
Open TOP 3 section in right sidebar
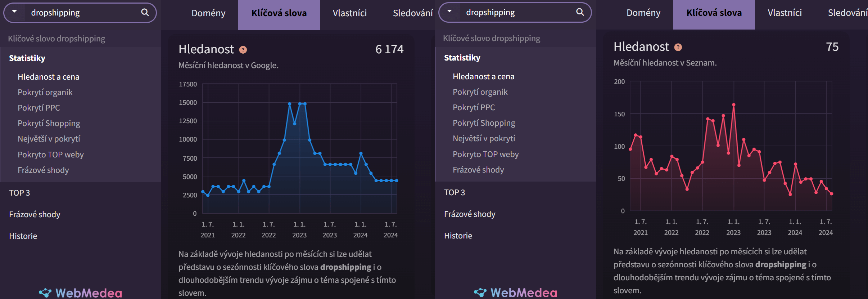click(x=455, y=192)
